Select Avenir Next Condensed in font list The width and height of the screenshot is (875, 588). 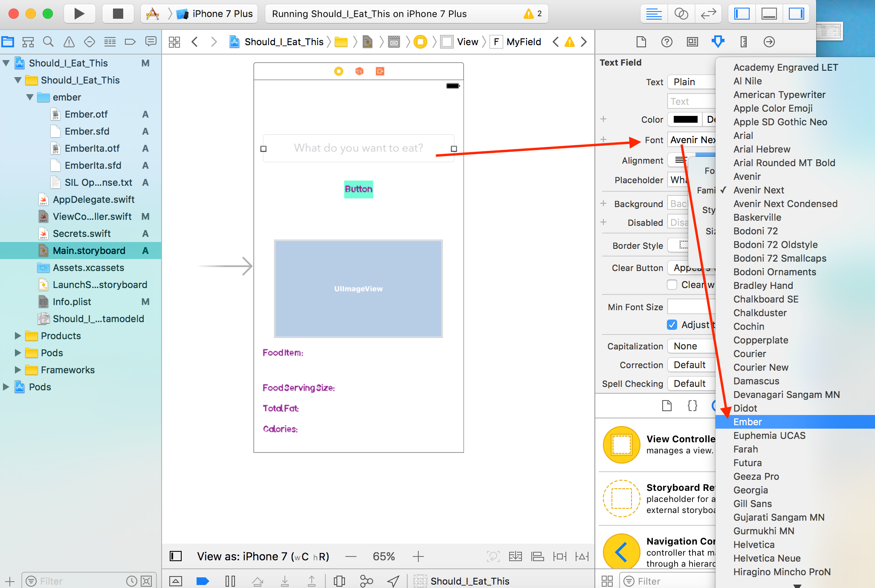point(785,204)
